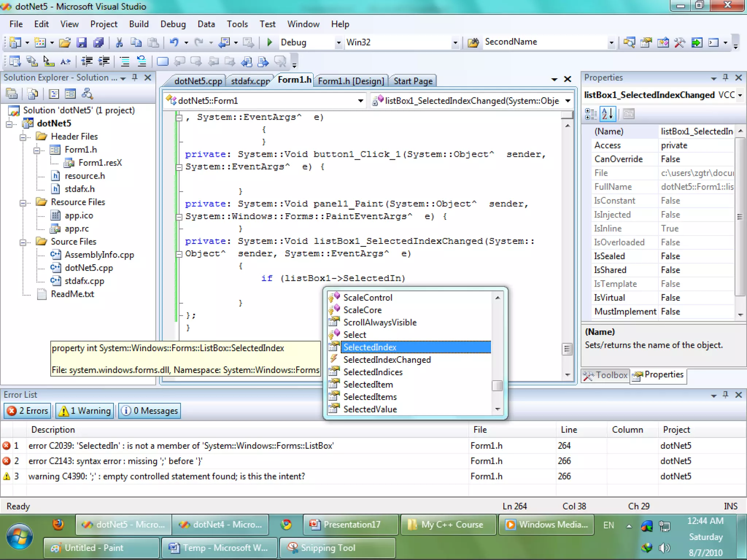Click the Toolbox wrench-hammer toolbar icon
Image resolution: width=747 pixels, height=560 pixels.
pos(680,42)
